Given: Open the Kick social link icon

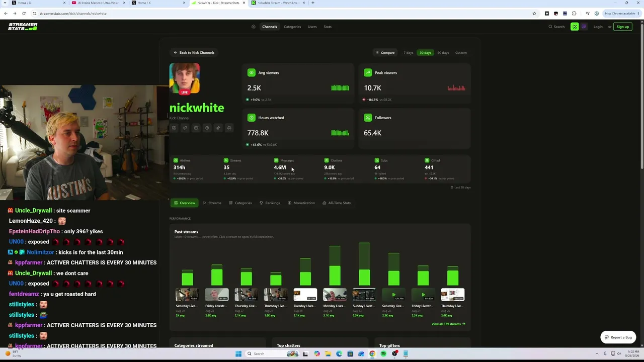Looking at the screenshot, I should (x=174, y=128).
